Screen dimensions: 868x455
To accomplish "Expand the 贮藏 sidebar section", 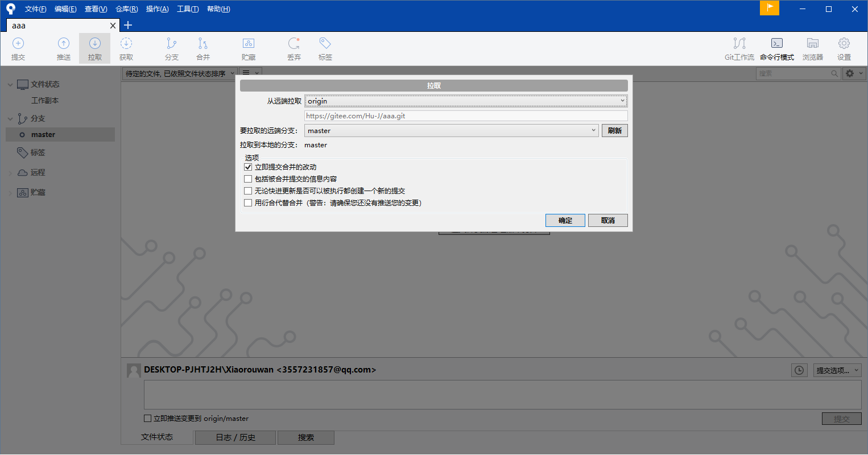I will click(x=10, y=193).
